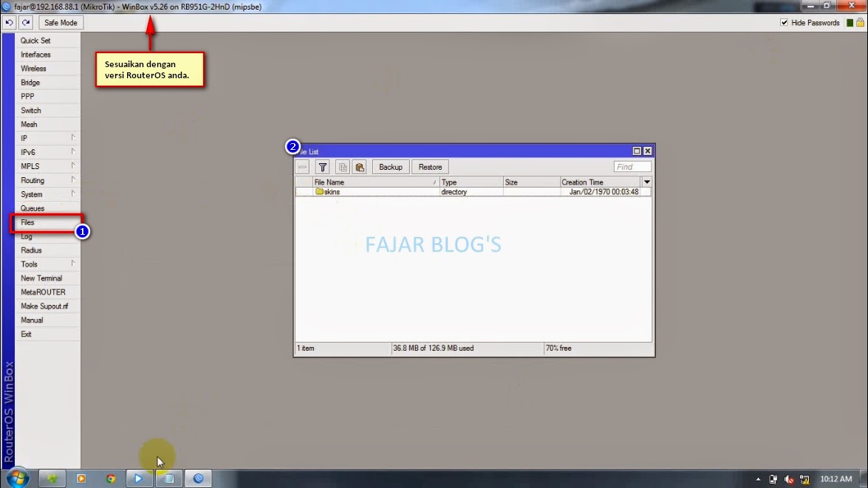Sort by Size column header
Viewport: 868px width, 488px height.
(x=531, y=182)
